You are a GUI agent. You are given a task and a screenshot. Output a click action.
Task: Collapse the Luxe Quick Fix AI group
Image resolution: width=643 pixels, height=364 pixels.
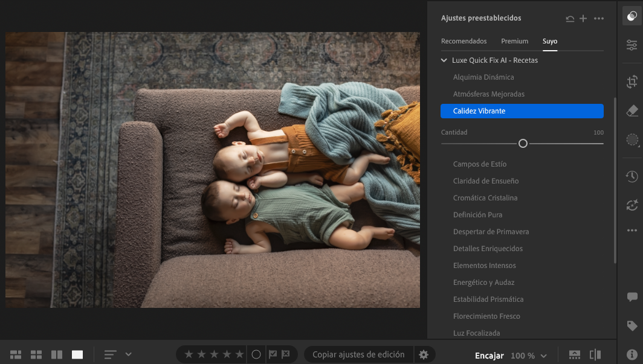[444, 60]
